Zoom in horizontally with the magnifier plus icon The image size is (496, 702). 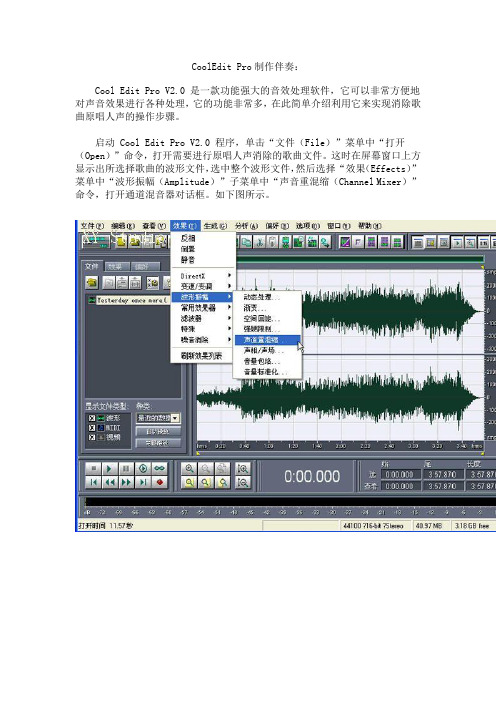(189, 468)
